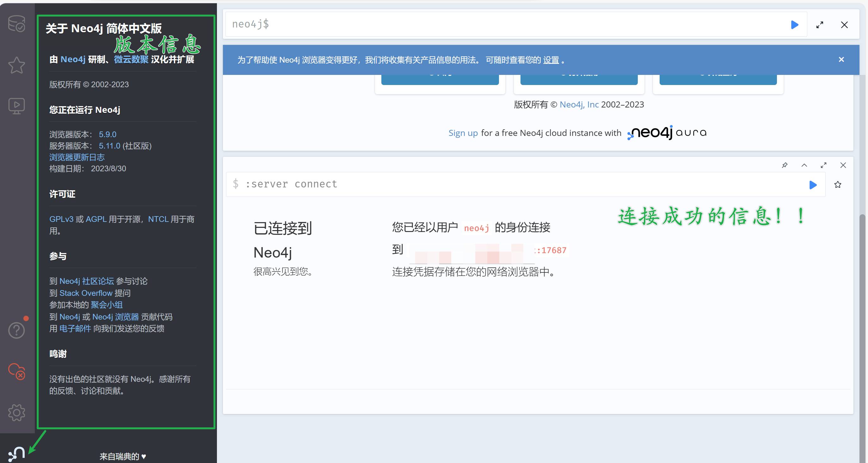Expand the main editor to fullscreen
The height and width of the screenshot is (463, 868).
[x=820, y=25]
